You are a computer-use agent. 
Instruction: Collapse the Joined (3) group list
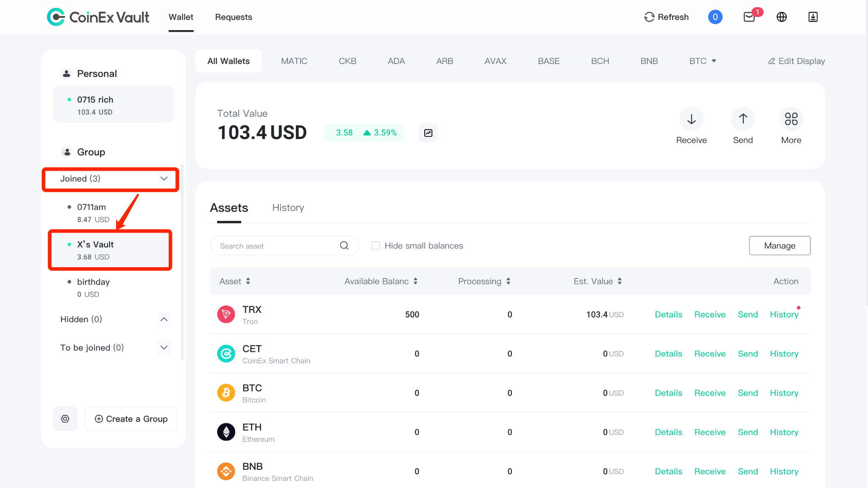[164, 178]
